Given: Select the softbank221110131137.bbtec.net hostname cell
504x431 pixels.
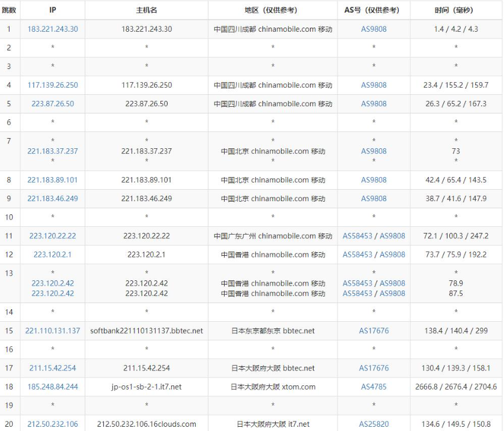Looking at the screenshot, I should coord(147,331).
